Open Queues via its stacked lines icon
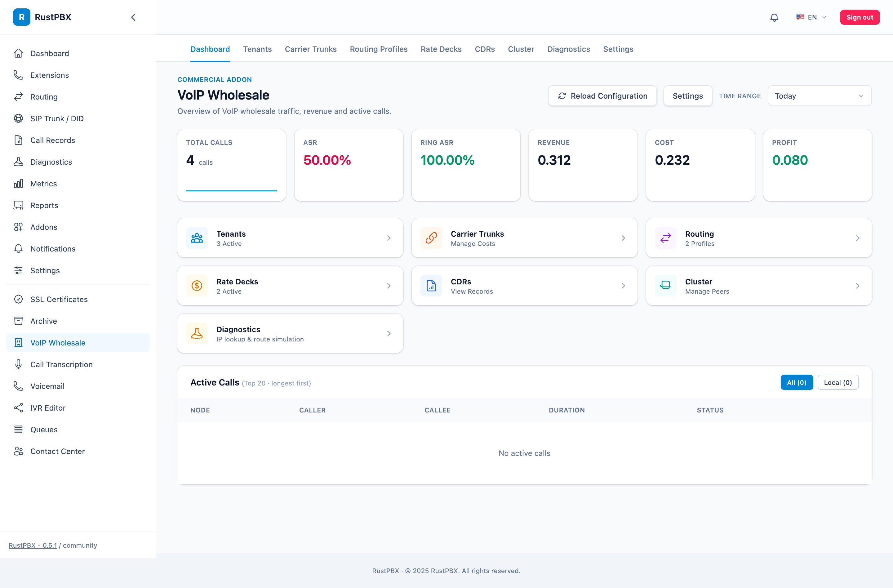This screenshot has width=893, height=588. click(x=18, y=430)
